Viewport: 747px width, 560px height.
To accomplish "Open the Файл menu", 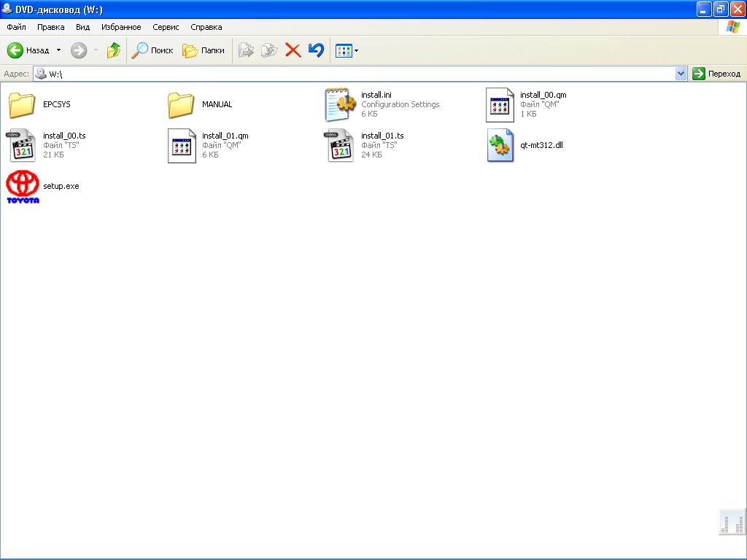I will coord(16,27).
